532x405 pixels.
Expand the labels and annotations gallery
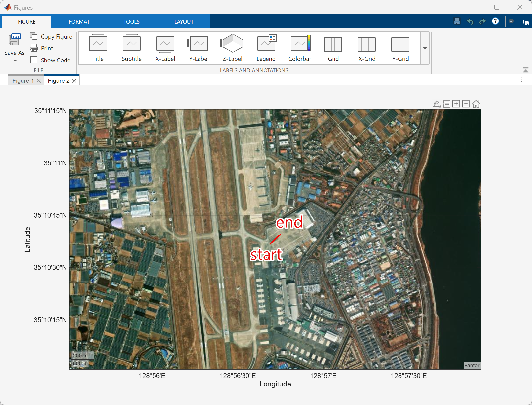tap(425, 48)
